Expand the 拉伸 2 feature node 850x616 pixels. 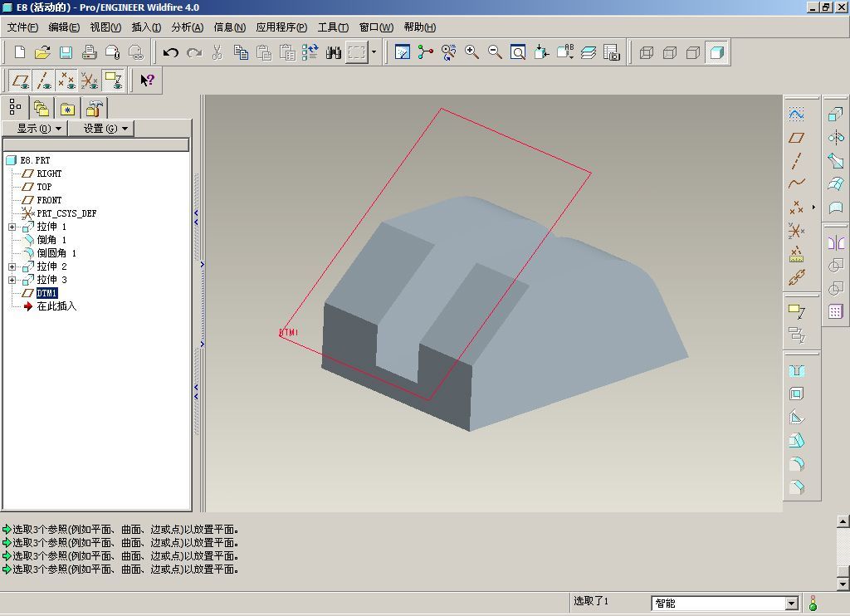[x=12, y=266]
